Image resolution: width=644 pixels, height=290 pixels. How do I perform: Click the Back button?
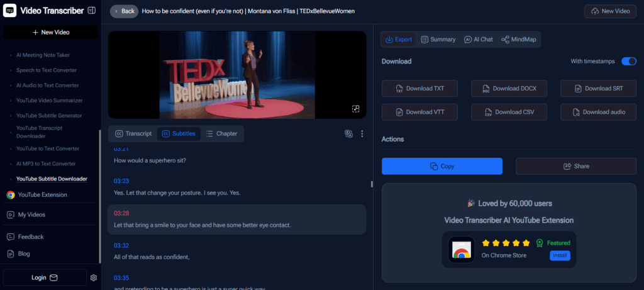pos(124,11)
